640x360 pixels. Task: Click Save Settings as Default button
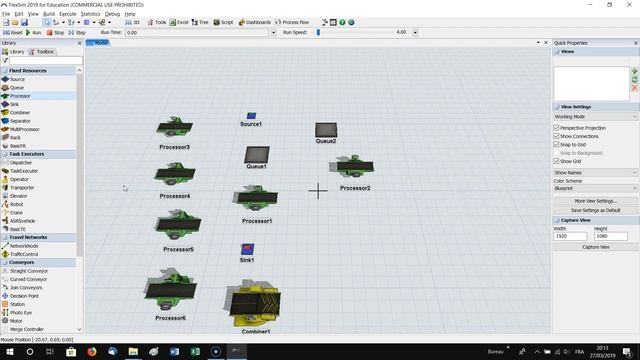tap(596, 210)
